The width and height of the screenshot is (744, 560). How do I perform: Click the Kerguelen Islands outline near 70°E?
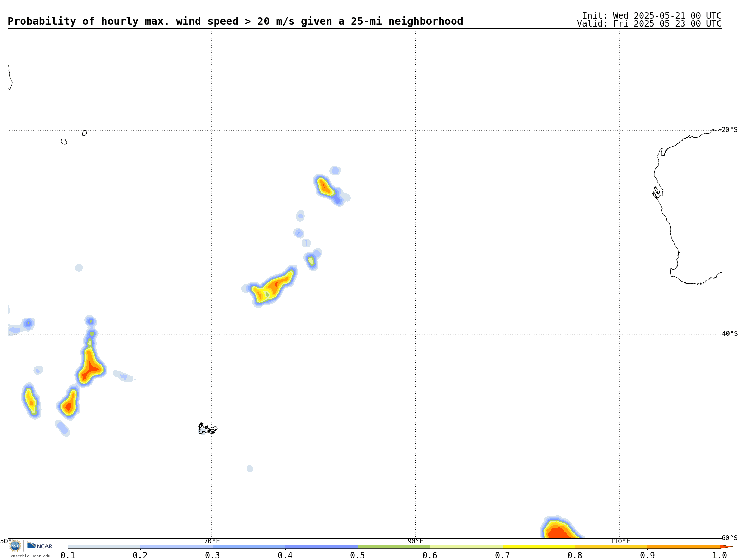[208, 428]
